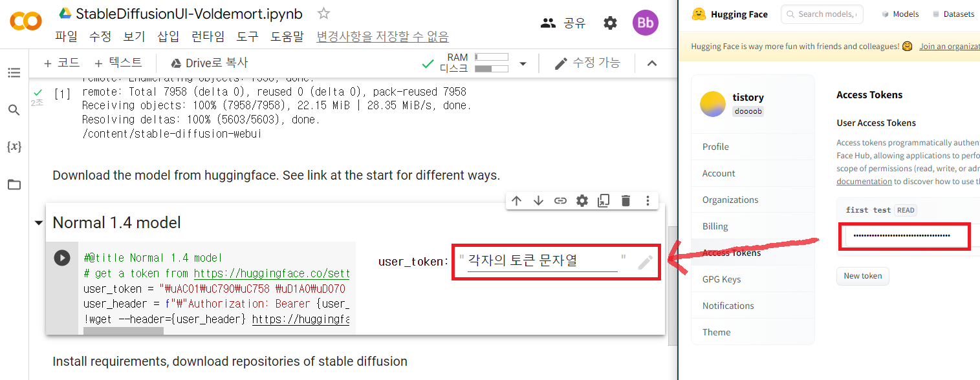
Task: Open cell settings gear icon
Action: [x=582, y=201]
